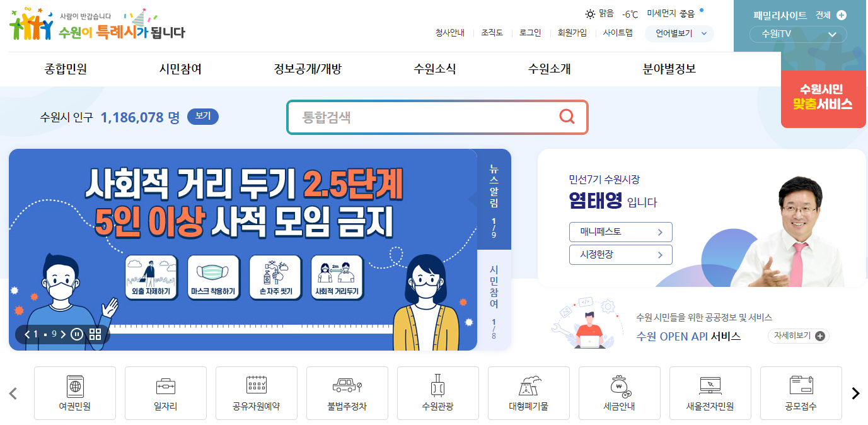
Task: Click the magnifier search icon
Action: (567, 117)
